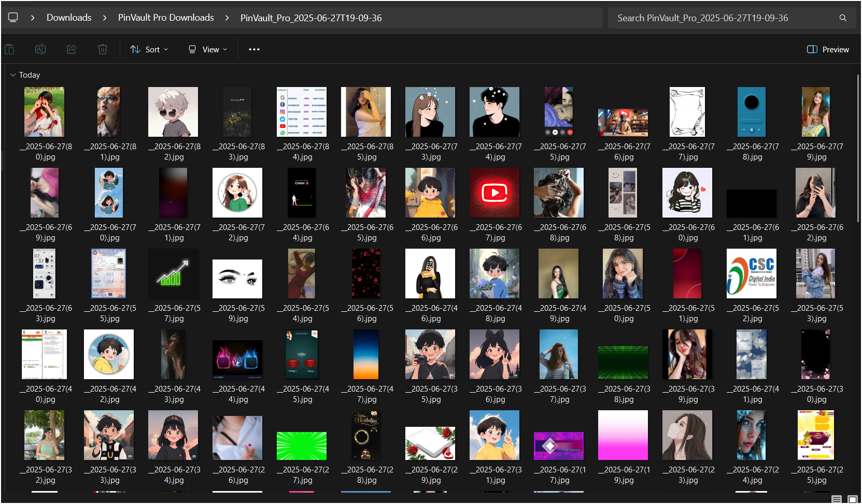Click file name _2025-06-27(48).jpg

(x=496, y=313)
